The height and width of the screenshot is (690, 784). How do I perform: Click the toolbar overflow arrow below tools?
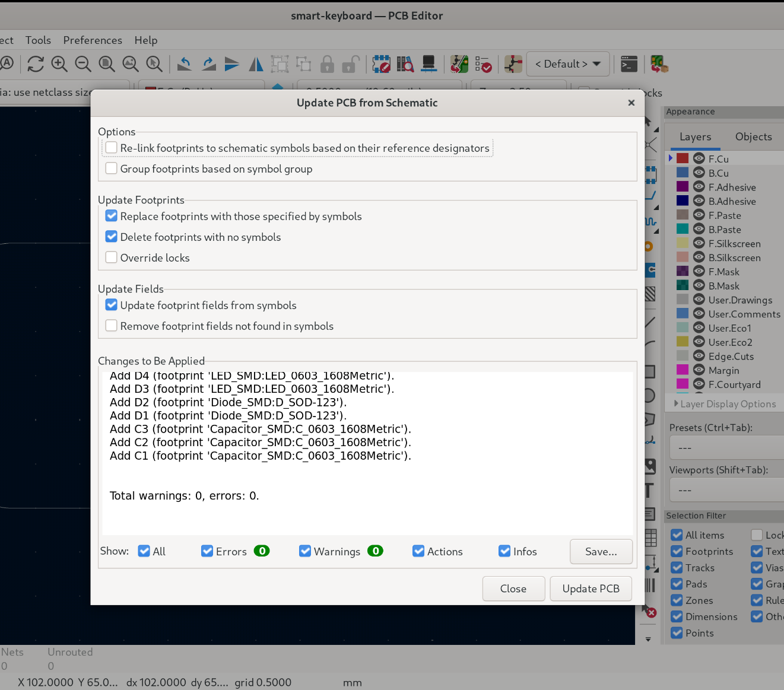[648, 639]
